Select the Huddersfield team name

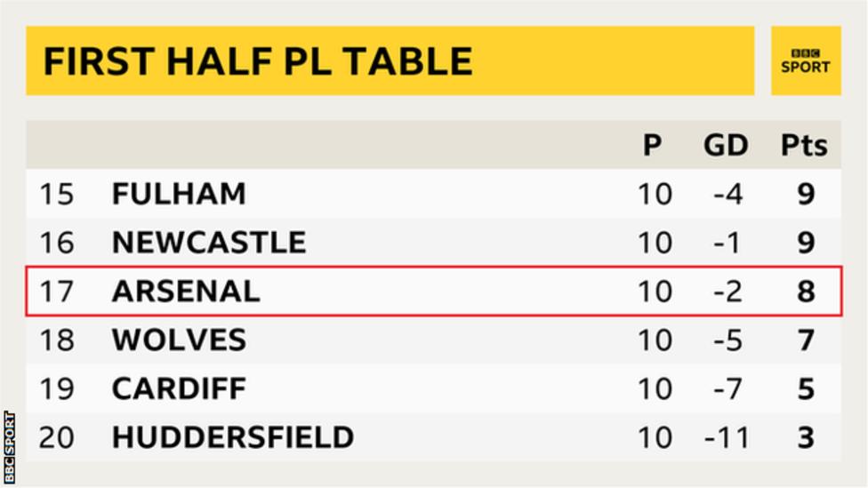coord(232,437)
